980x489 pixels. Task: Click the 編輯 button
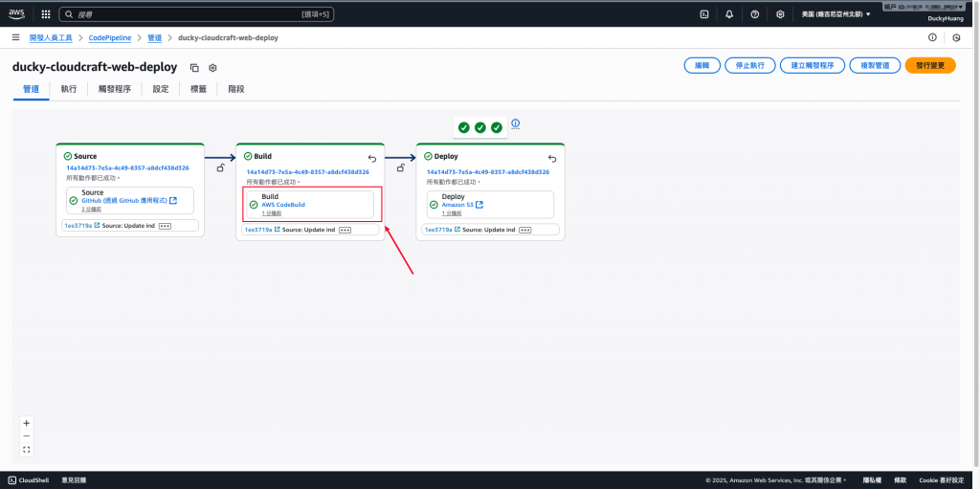[702, 65]
